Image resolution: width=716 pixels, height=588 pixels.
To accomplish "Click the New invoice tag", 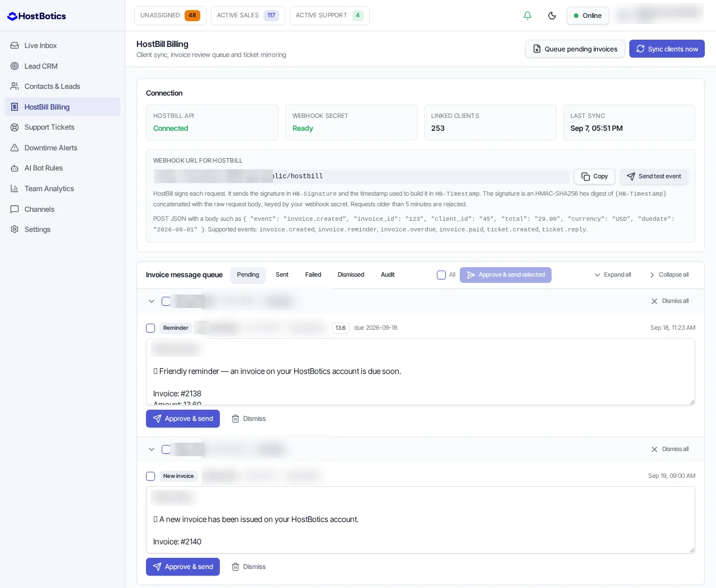I will pyautogui.click(x=178, y=476).
